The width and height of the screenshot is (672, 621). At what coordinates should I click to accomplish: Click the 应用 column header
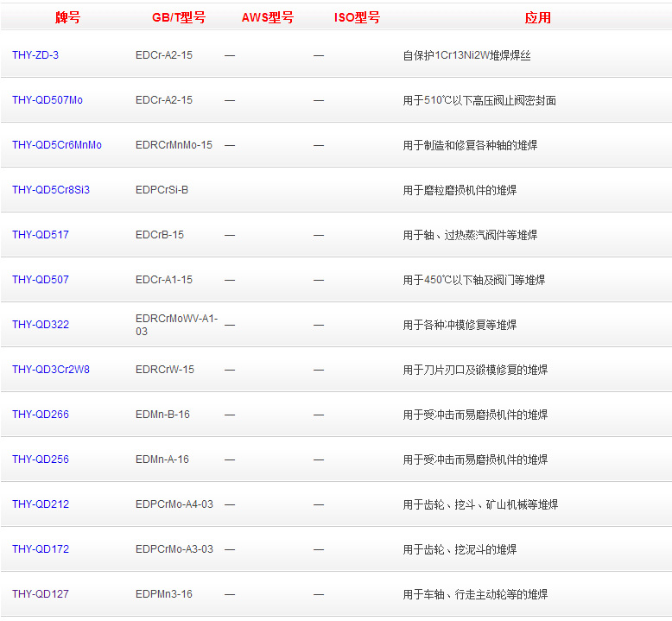(x=537, y=17)
